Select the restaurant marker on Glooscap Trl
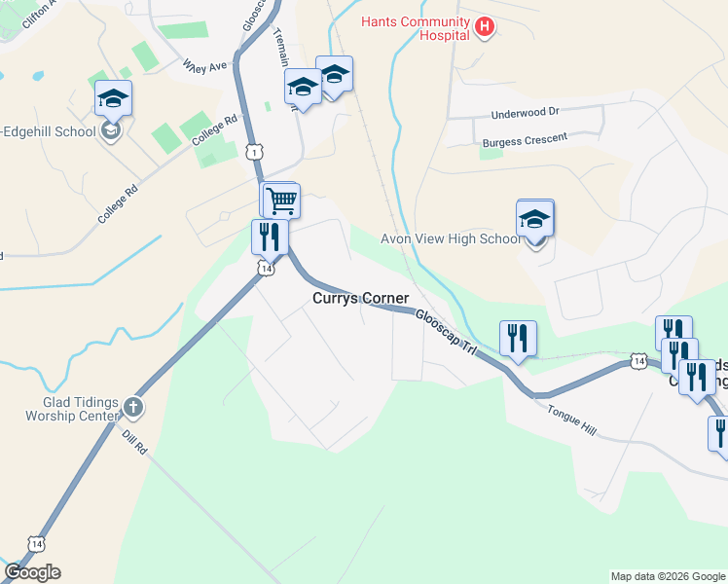The height and width of the screenshot is (584, 728). coord(518,340)
